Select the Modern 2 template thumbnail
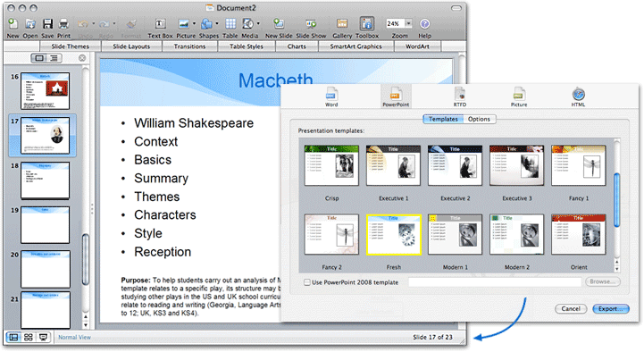The height and width of the screenshot is (352, 644). [x=516, y=235]
